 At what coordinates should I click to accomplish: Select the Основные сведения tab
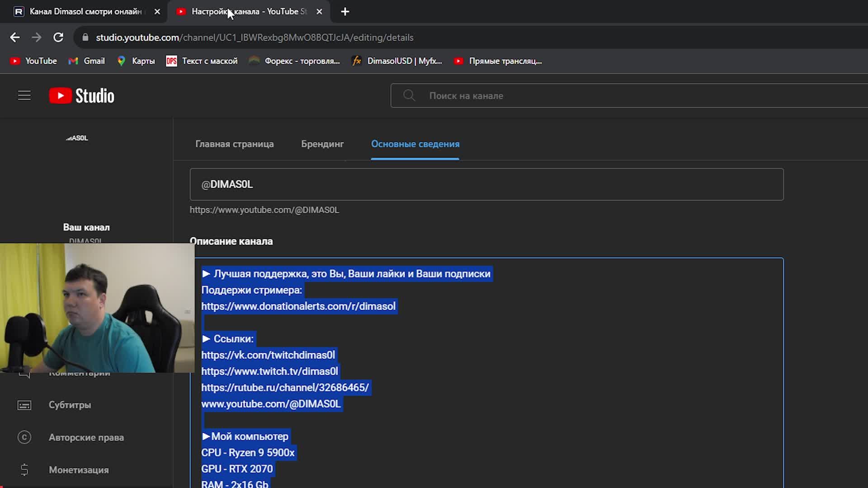415,144
